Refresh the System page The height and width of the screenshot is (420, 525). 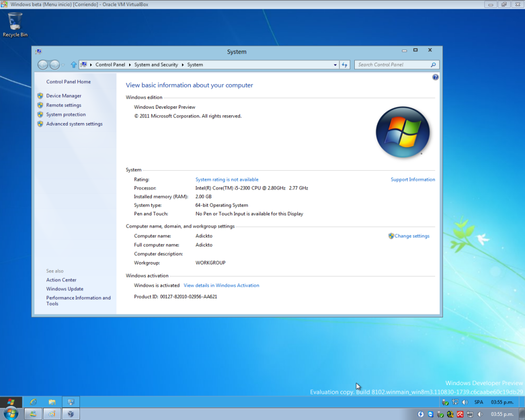pos(345,65)
